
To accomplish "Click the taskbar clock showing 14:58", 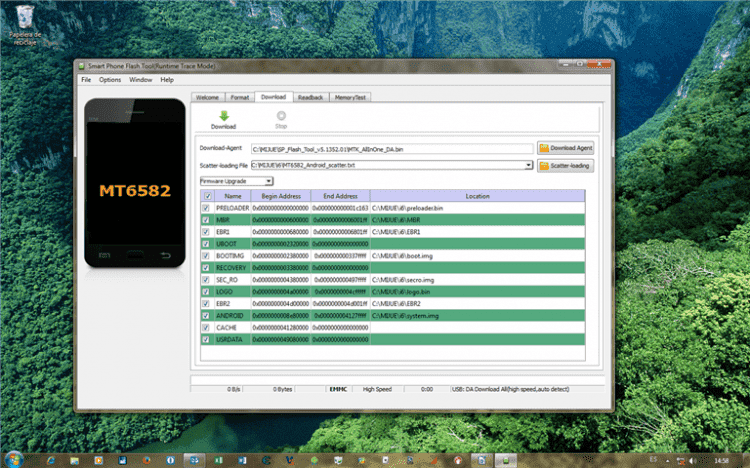I will click(x=721, y=461).
